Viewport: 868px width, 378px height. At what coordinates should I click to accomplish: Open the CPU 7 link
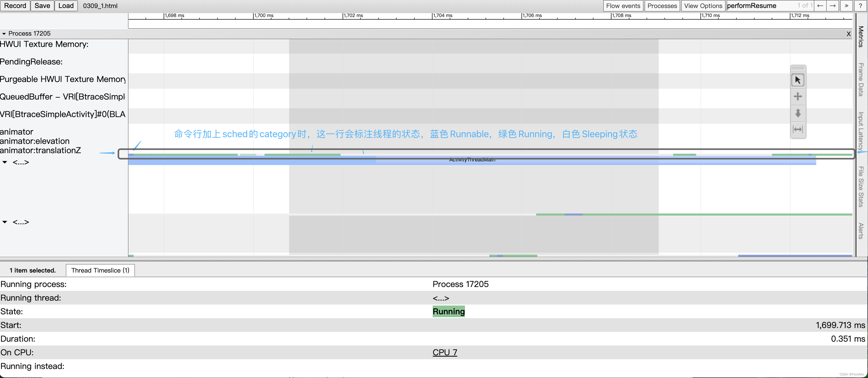pos(445,352)
